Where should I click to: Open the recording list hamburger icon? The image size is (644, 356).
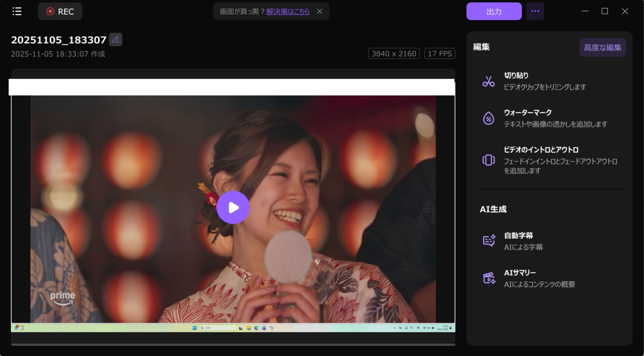point(17,11)
